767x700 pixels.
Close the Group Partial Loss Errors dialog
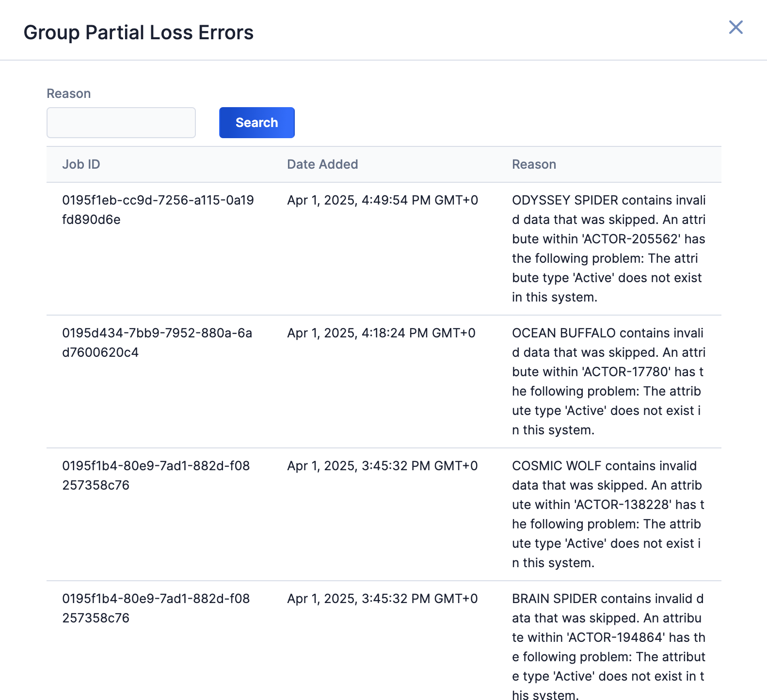735,28
